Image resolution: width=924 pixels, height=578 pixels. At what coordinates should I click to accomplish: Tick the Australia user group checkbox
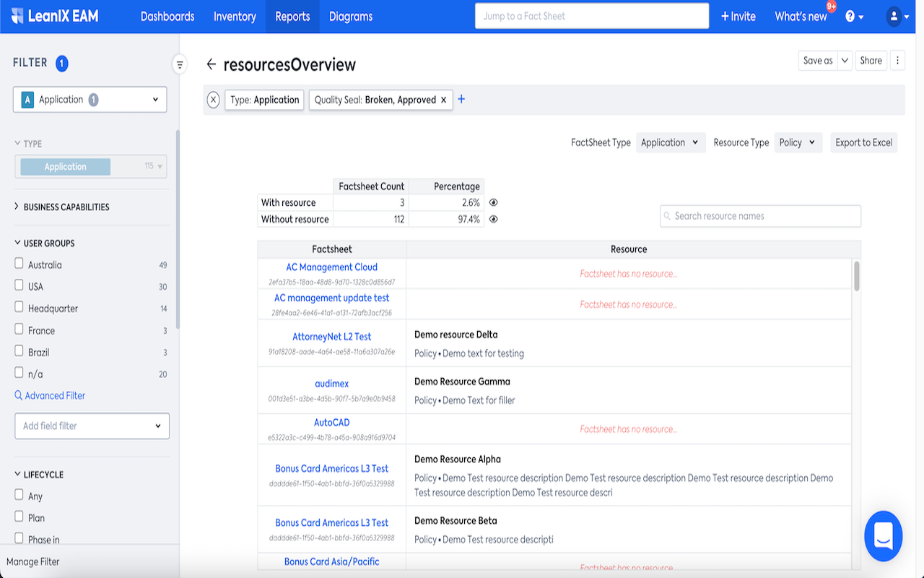point(19,264)
